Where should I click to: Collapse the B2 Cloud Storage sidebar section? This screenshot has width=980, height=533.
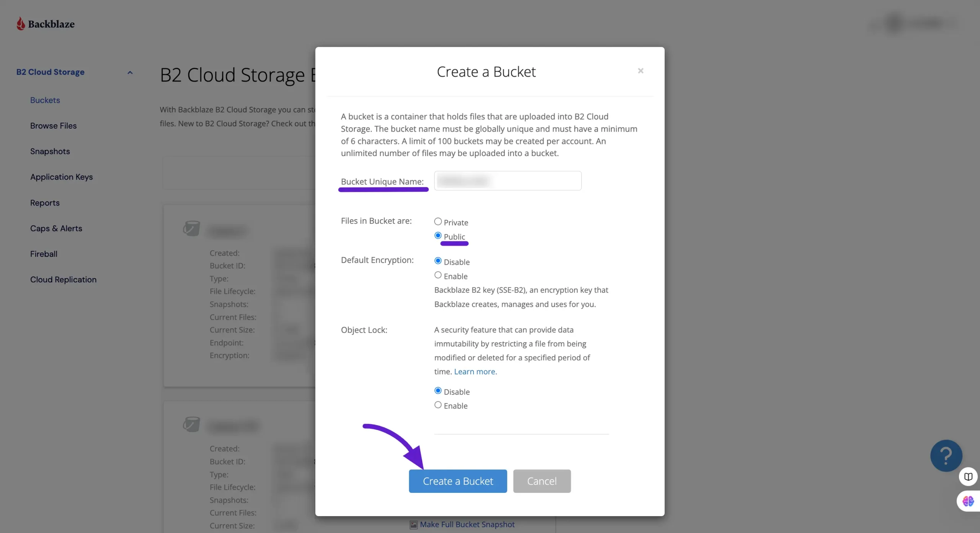130,72
